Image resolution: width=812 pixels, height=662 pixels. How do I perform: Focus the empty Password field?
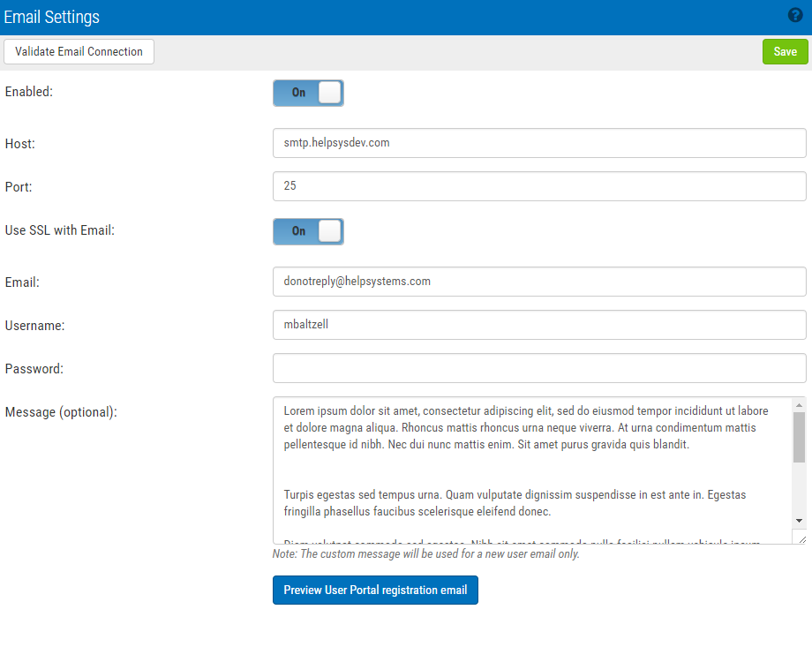[538, 368]
